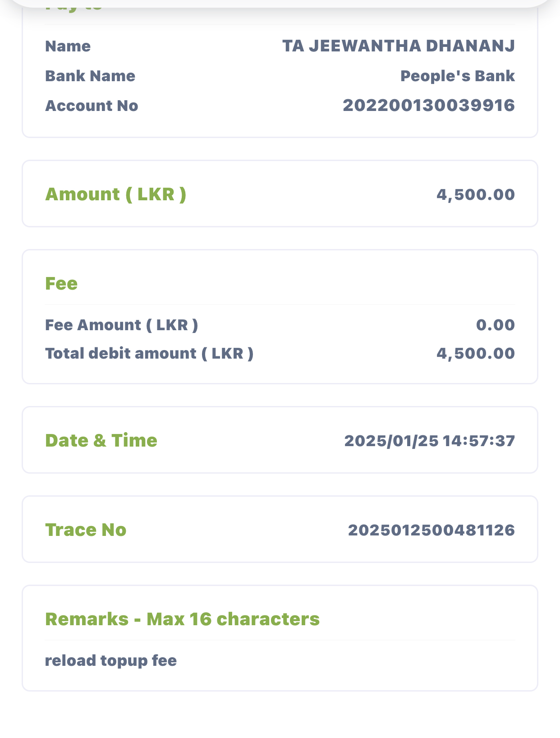Tap the Bank Name label
Viewport: 560px width, 738px height.
click(90, 76)
